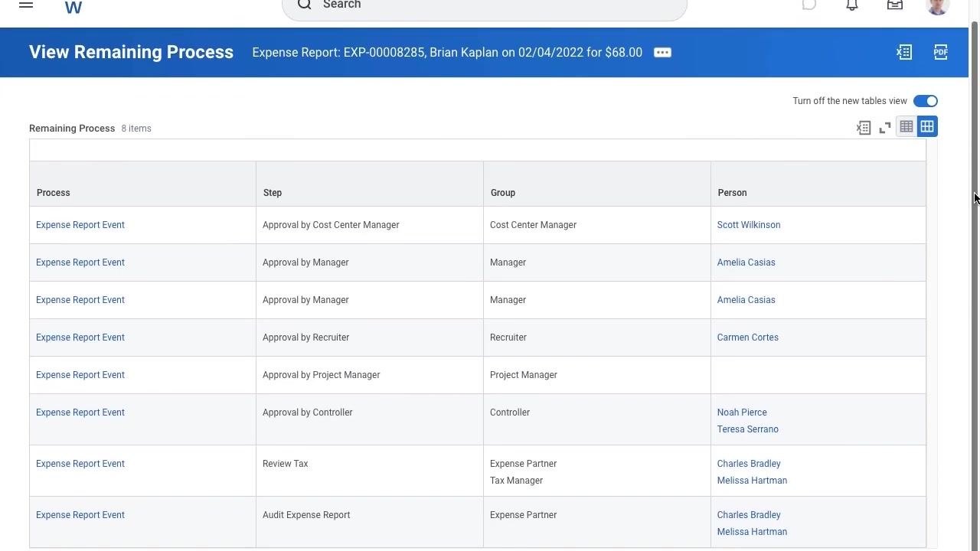Open related actions ellipsis beside the expense report title
Viewport: 980px width, 551px height.
click(663, 52)
